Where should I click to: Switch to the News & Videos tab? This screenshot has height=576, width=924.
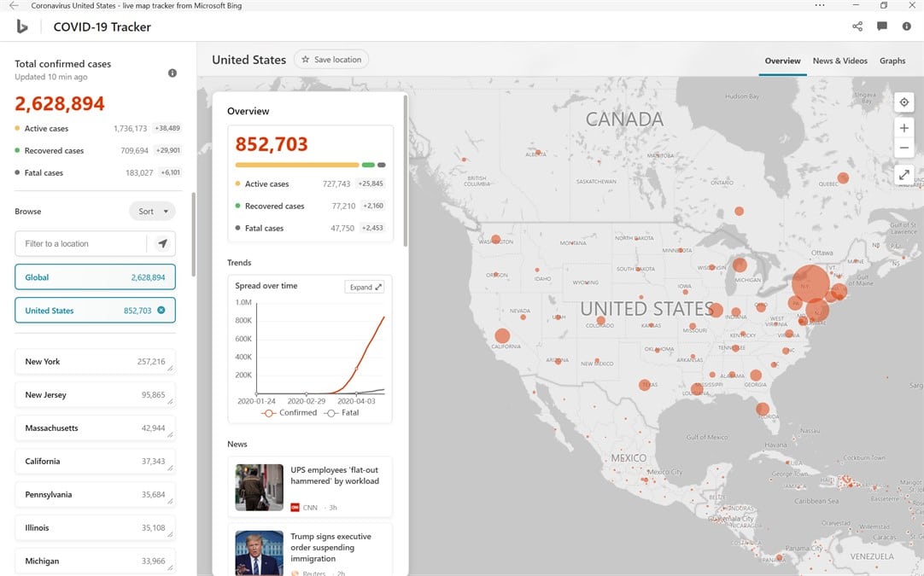tap(839, 61)
